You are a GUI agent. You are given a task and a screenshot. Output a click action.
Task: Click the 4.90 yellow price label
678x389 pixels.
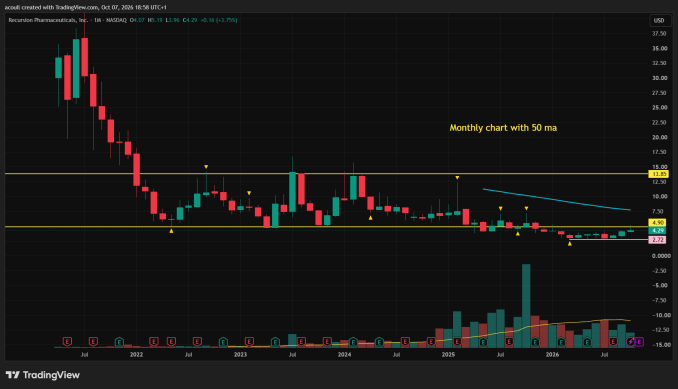coord(658,223)
